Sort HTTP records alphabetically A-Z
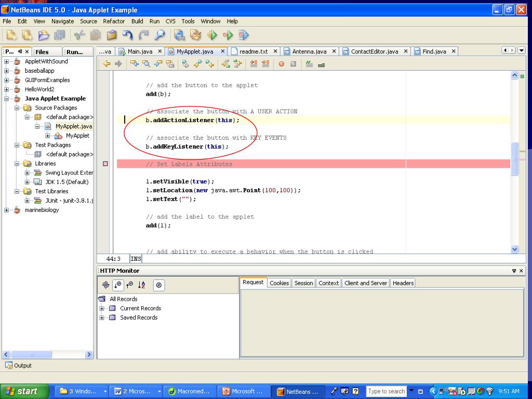The width and height of the screenshot is (532, 399). (x=142, y=285)
